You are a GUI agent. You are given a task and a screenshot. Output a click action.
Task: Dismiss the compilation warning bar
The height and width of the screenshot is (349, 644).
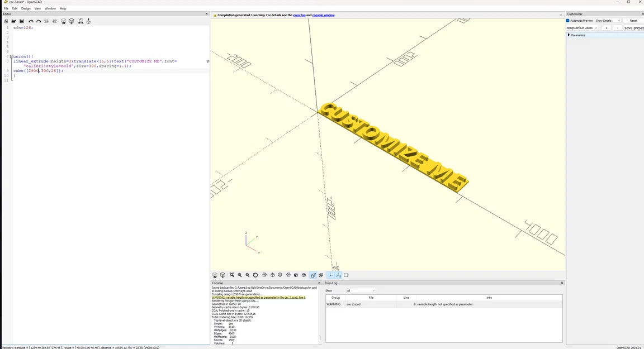tap(561, 15)
